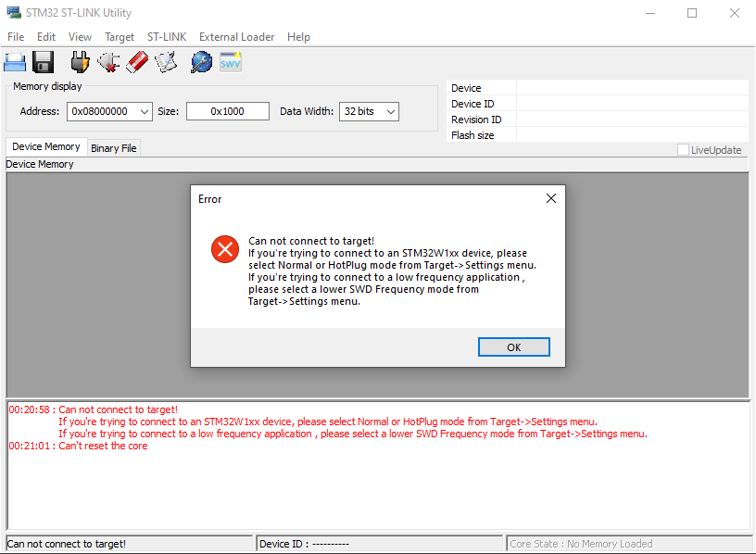Click the Full chip erase icon
The image size is (756, 554).
coord(137,62)
